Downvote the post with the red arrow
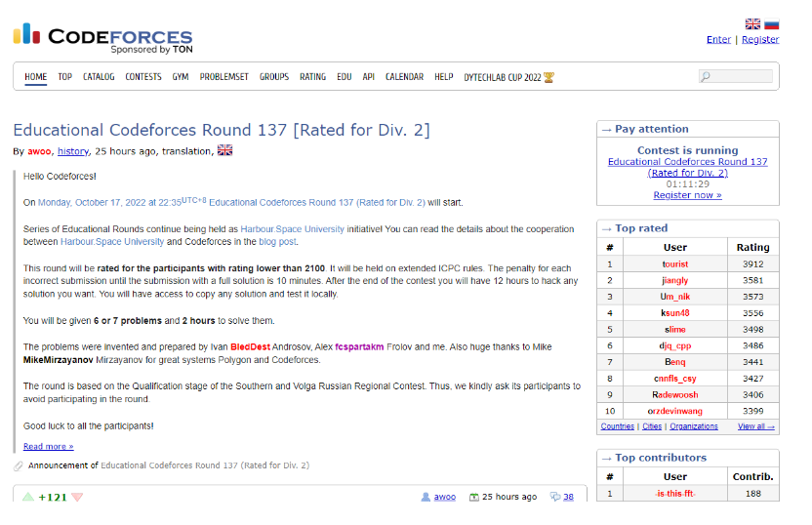The height and width of the screenshot is (525, 812). (x=77, y=497)
